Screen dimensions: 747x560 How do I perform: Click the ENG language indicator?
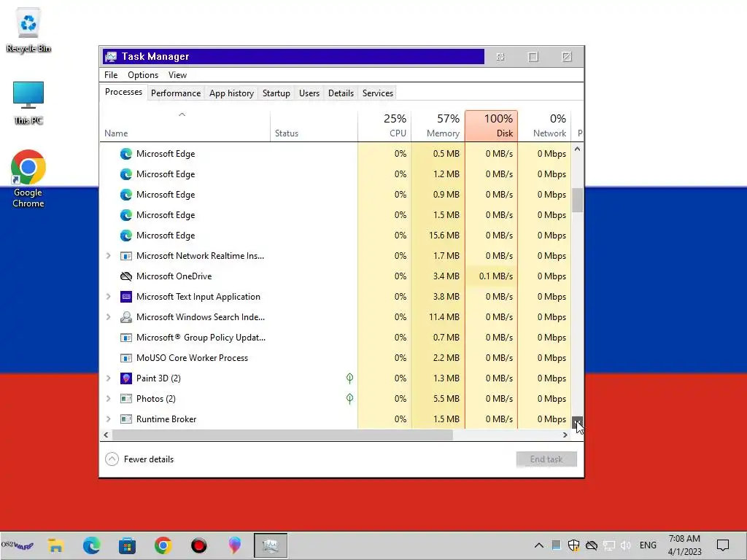[648, 545]
